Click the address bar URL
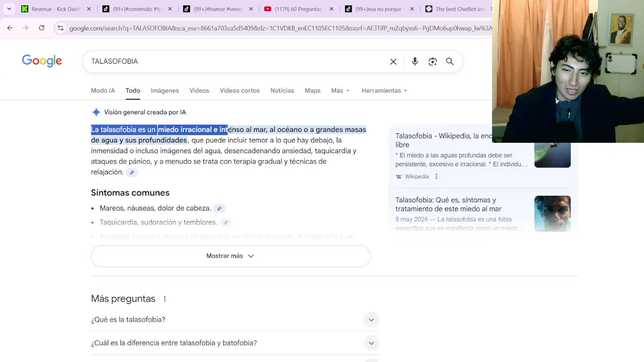Image resolution: width=644 pixels, height=362 pixels. point(280,28)
